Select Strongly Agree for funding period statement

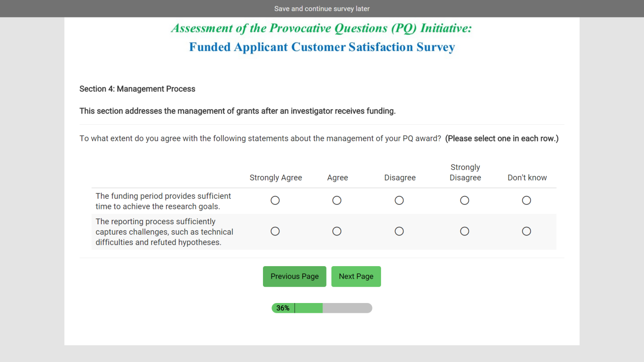point(275,200)
